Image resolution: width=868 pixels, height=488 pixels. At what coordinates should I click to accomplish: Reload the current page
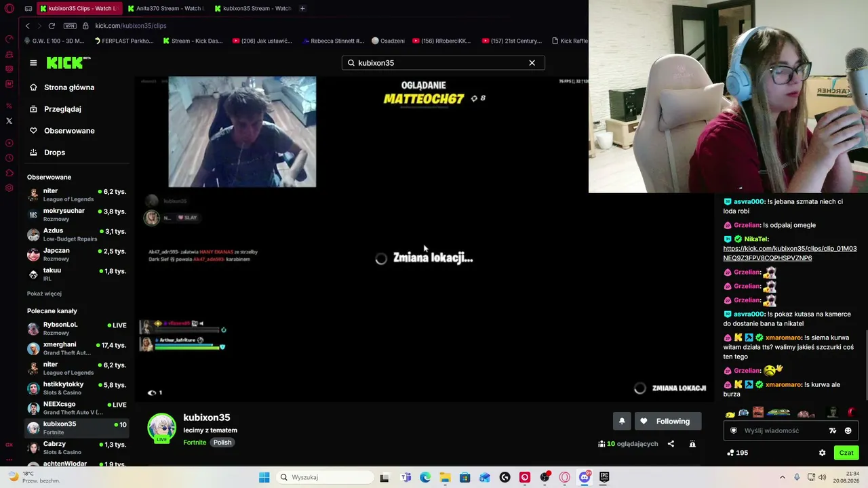coord(52,26)
